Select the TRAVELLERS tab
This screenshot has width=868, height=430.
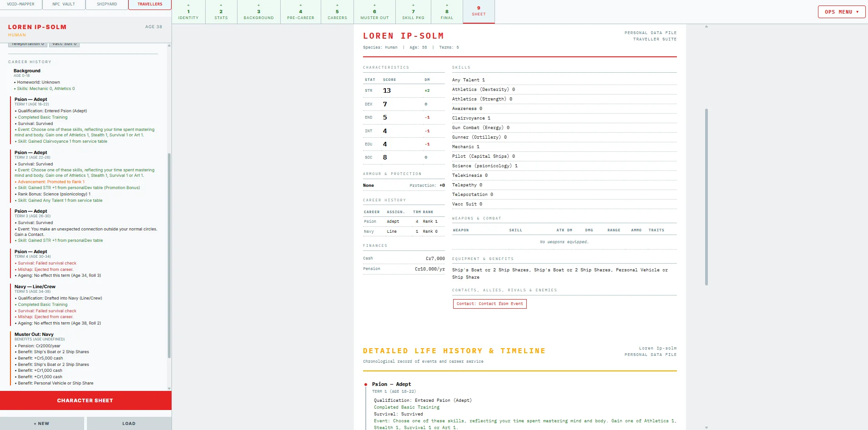pyautogui.click(x=150, y=5)
